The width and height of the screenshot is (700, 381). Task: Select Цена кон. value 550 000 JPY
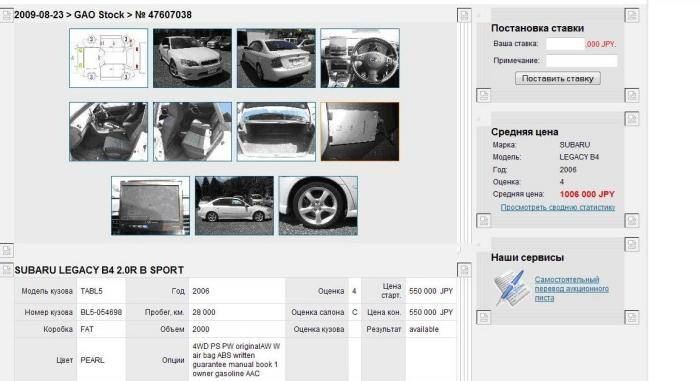coord(431,312)
